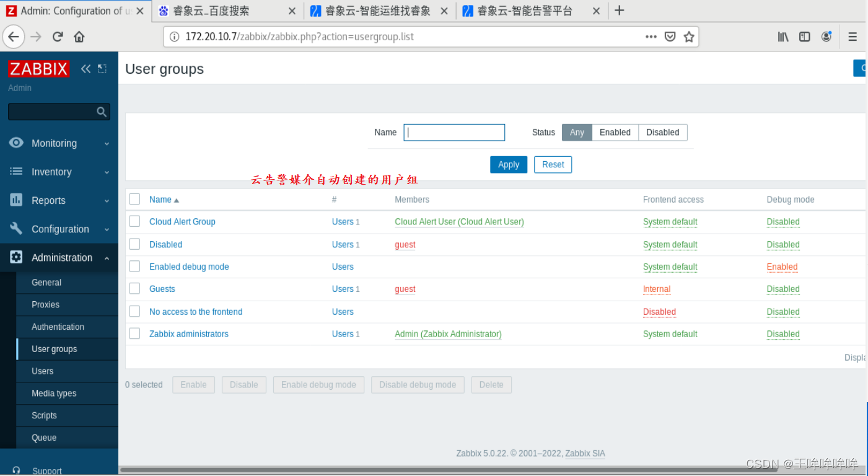The width and height of the screenshot is (868, 476).
Task: Expand the Configuration menu section
Action: pyautogui.click(x=59, y=229)
